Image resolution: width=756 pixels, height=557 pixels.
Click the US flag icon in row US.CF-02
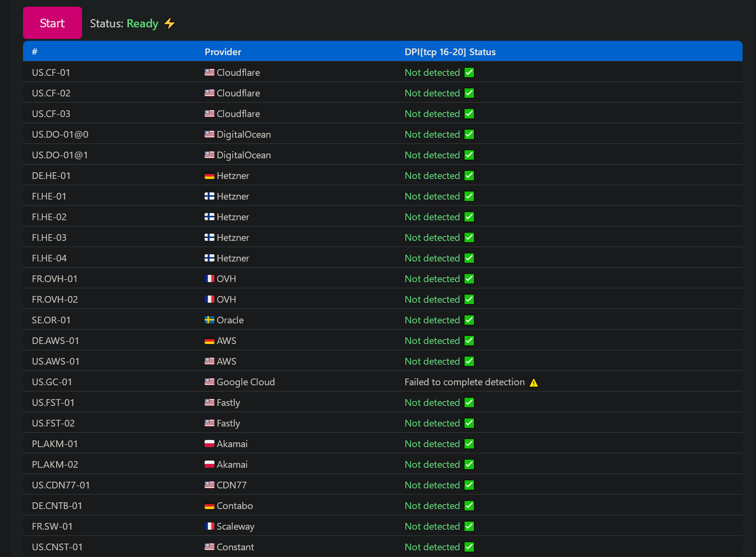tap(210, 93)
